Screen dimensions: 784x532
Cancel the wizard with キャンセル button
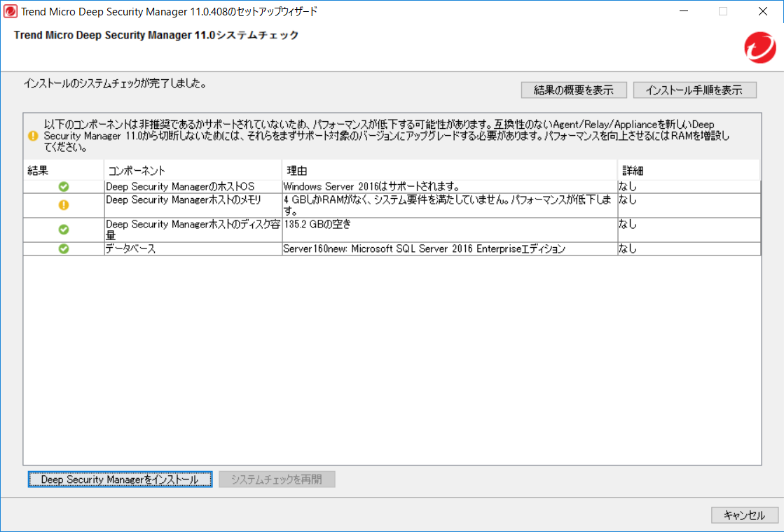click(x=745, y=515)
